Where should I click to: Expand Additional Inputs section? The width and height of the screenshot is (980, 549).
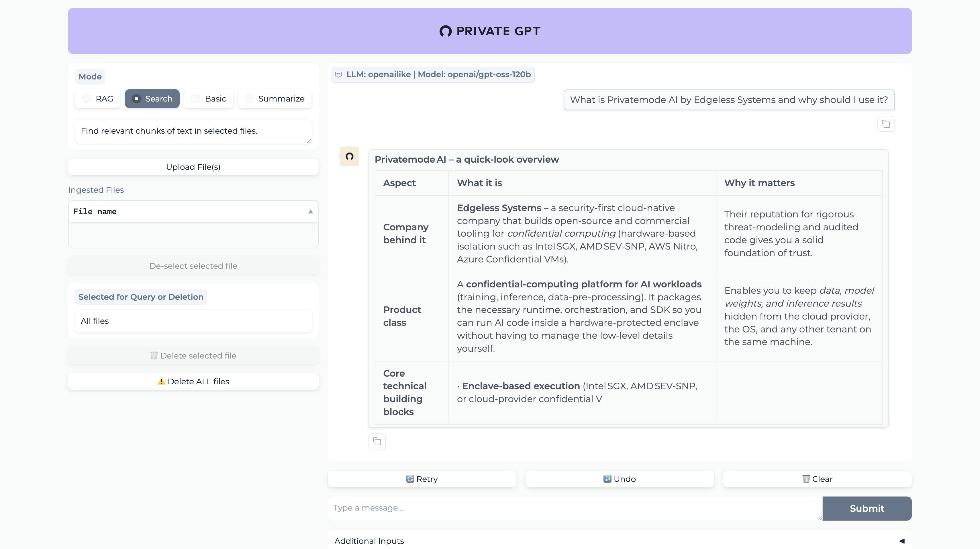click(x=901, y=541)
